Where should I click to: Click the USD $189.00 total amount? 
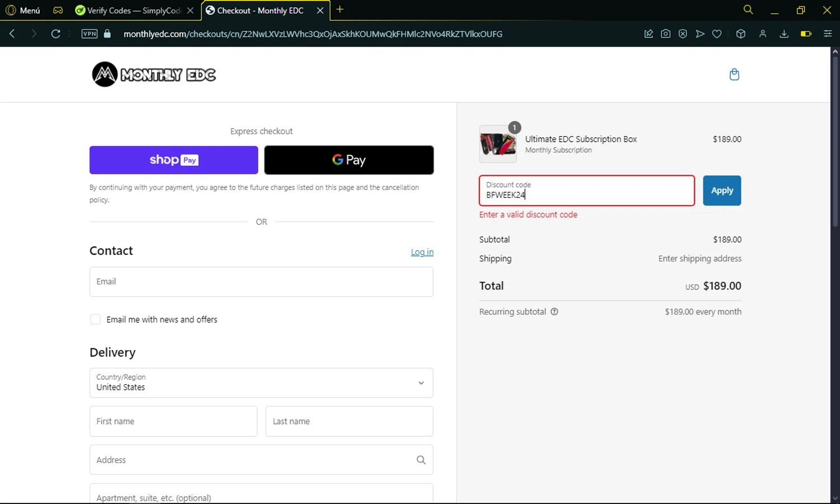pos(713,286)
